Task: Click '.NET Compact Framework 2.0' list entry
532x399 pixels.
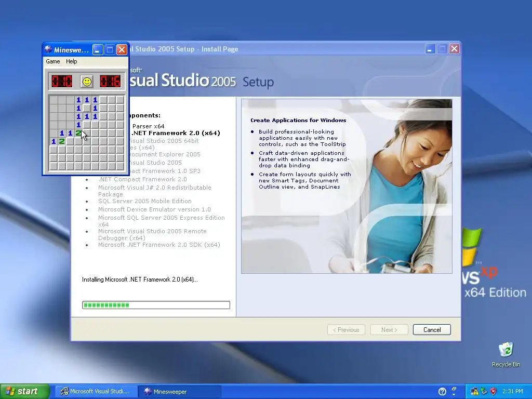Action: (x=142, y=179)
